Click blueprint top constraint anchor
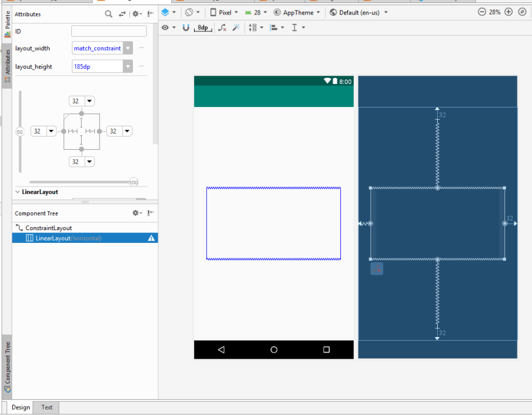The height and width of the screenshot is (415, 532). (x=437, y=188)
